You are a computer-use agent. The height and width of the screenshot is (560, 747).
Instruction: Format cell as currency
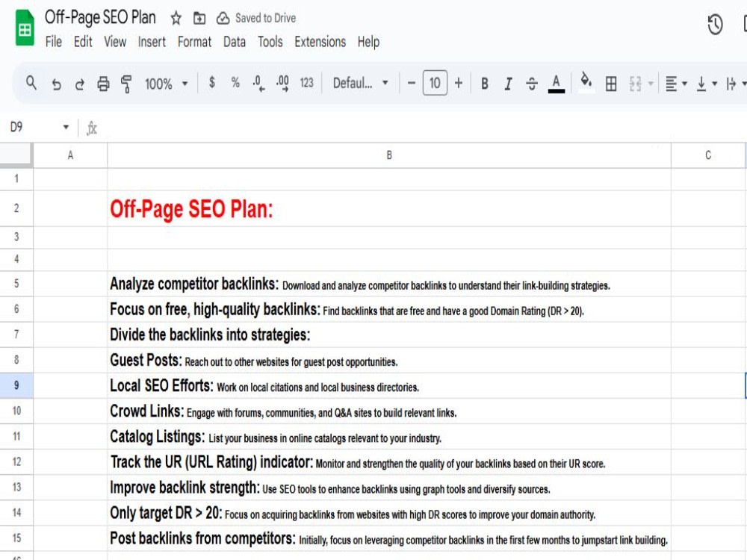click(212, 83)
